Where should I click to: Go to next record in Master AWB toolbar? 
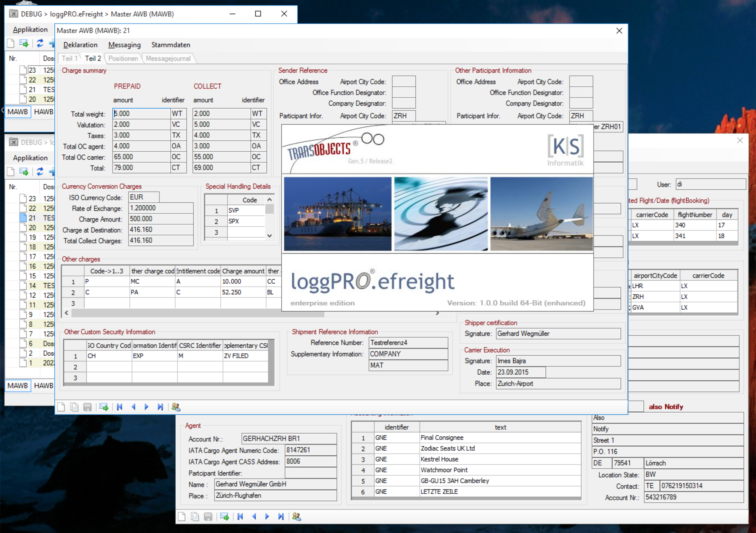(x=147, y=407)
